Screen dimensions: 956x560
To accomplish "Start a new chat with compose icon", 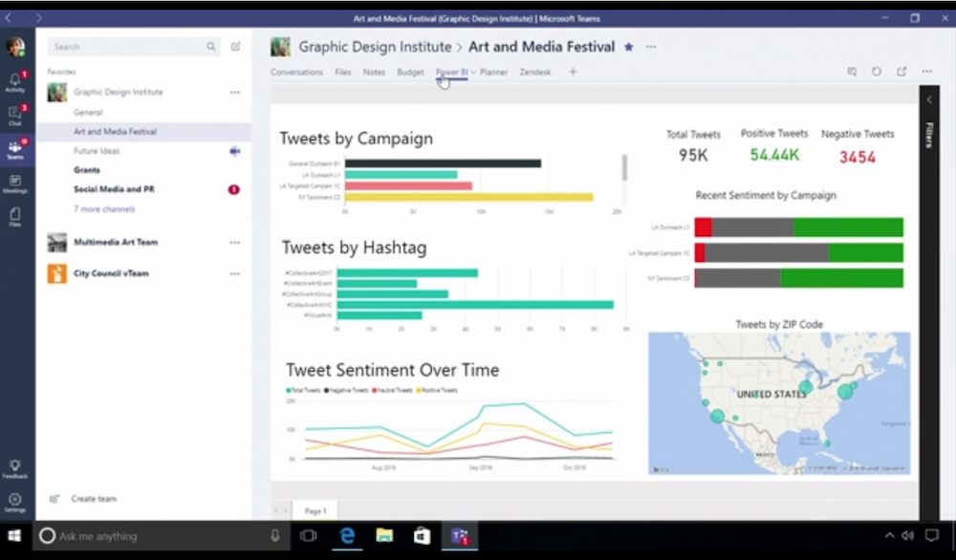I will click(x=235, y=46).
